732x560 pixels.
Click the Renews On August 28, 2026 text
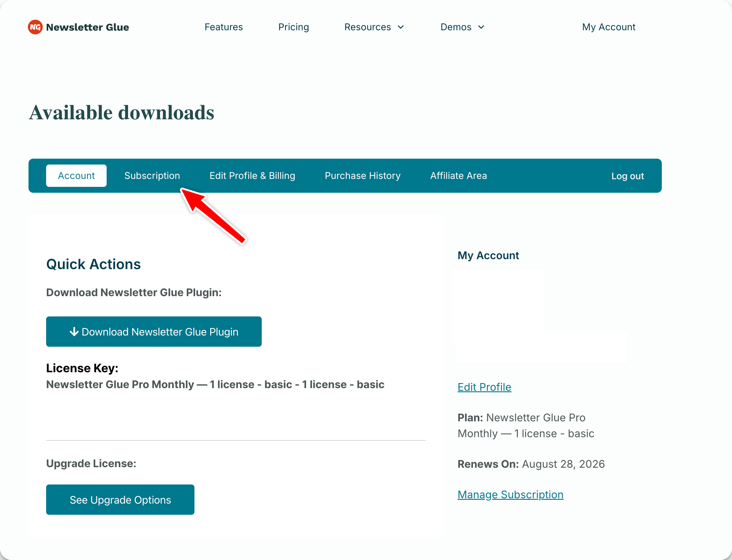point(531,464)
